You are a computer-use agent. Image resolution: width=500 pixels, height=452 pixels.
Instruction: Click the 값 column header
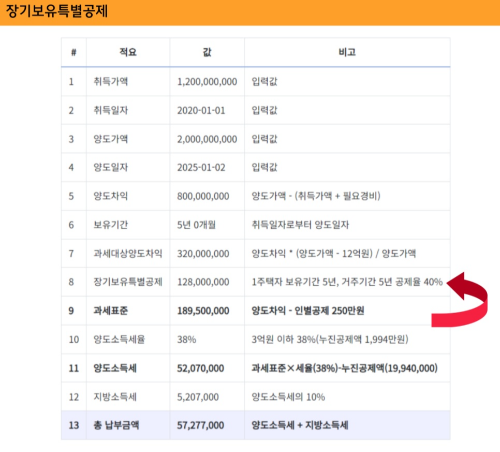pyautogui.click(x=207, y=52)
